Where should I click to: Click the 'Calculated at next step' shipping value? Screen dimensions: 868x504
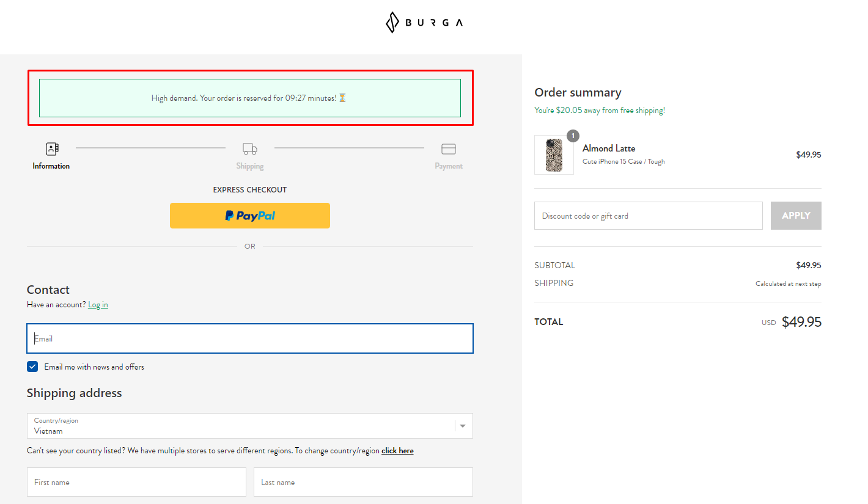[789, 284]
